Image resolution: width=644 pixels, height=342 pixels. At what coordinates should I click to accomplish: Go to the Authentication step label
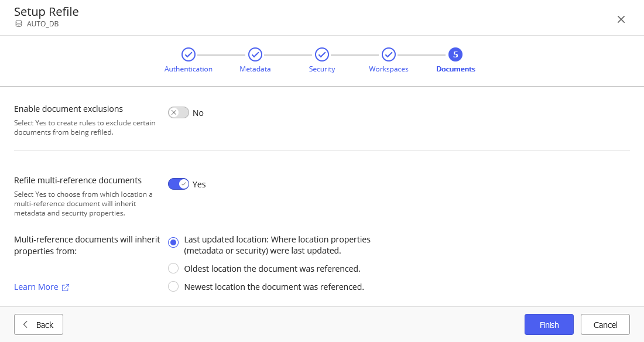(x=189, y=69)
